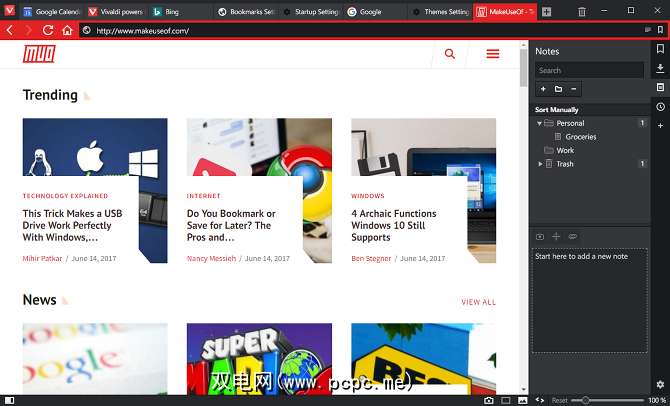
Task: Switch to the Google tab
Action: (375, 12)
